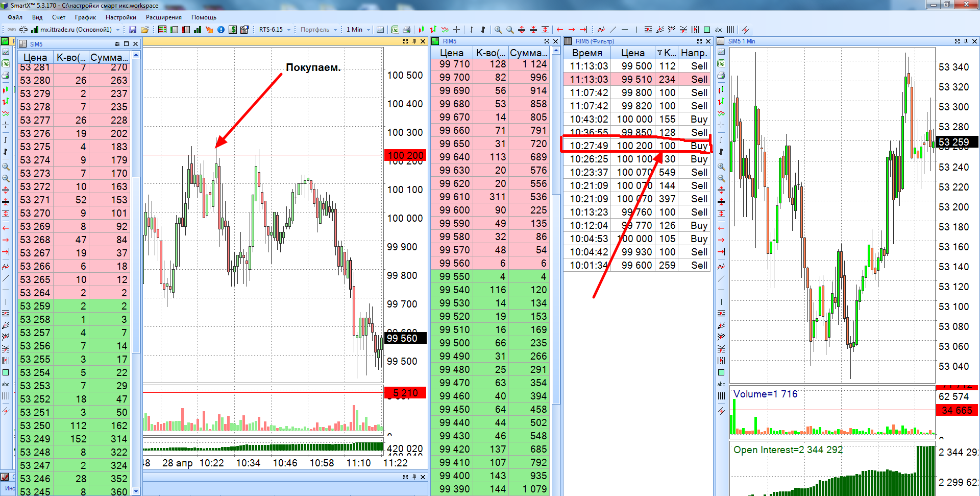Open the Файл menu

tap(15, 17)
